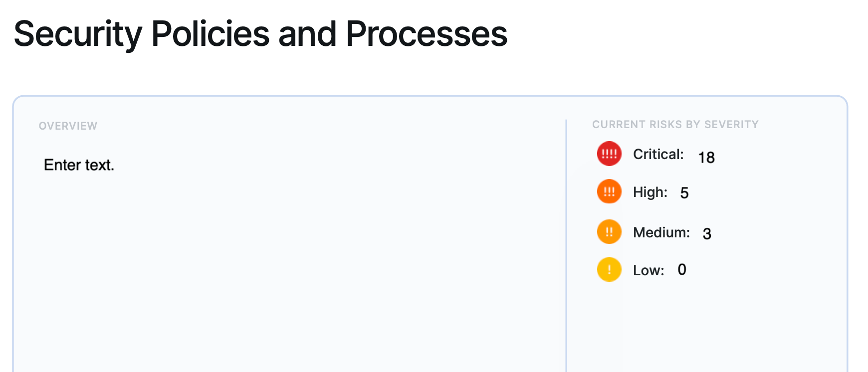
Task: Click the red Critical severity icon
Action: 609,154
